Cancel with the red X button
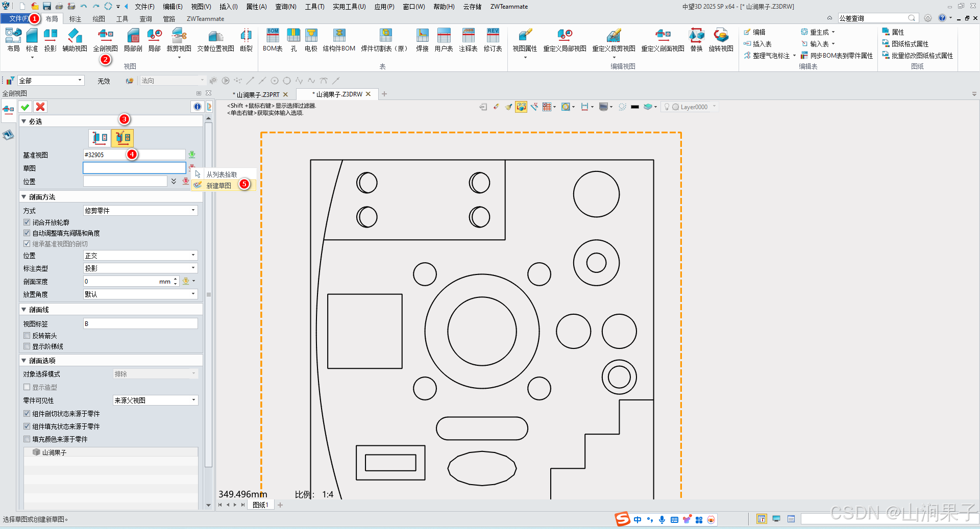This screenshot has height=529, width=980. [40, 107]
